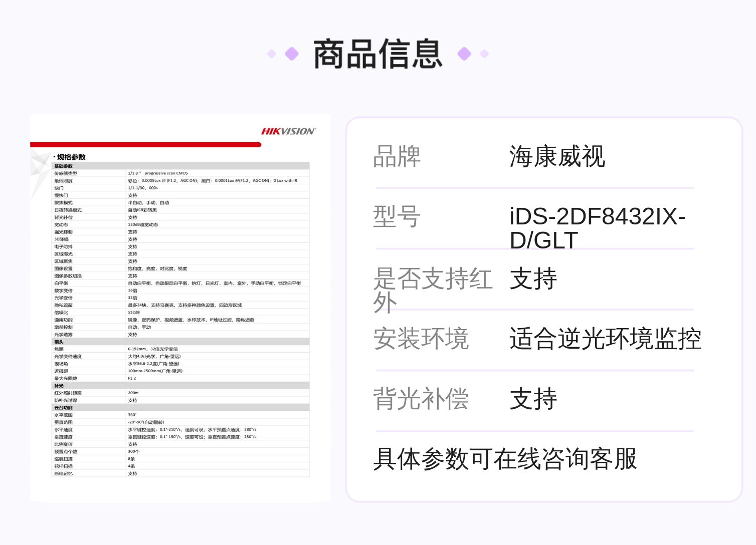Image resolution: width=756 pixels, height=545 pixels.
Task: Click the '视场角' row label
Action: point(61,364)
